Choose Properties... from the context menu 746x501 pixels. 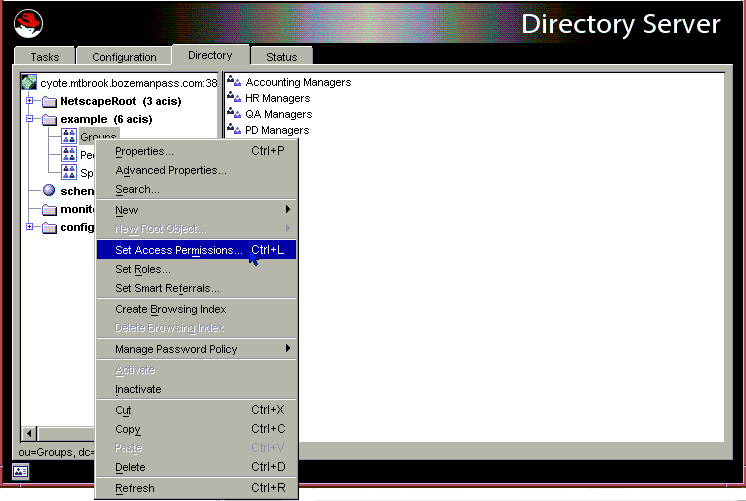coord(196,151)
